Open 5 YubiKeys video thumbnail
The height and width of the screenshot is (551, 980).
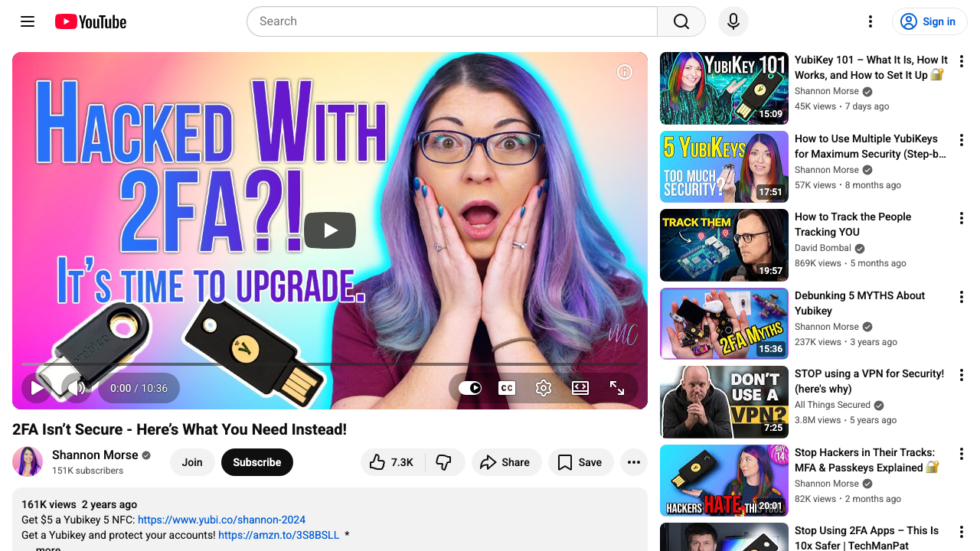coord(724,167)
